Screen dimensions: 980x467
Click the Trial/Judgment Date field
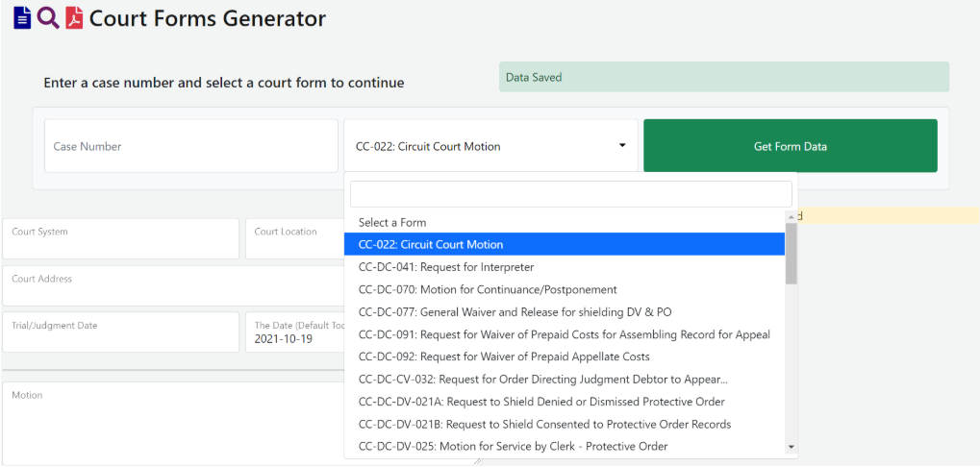pyautogui.click(x=120, y=332)
